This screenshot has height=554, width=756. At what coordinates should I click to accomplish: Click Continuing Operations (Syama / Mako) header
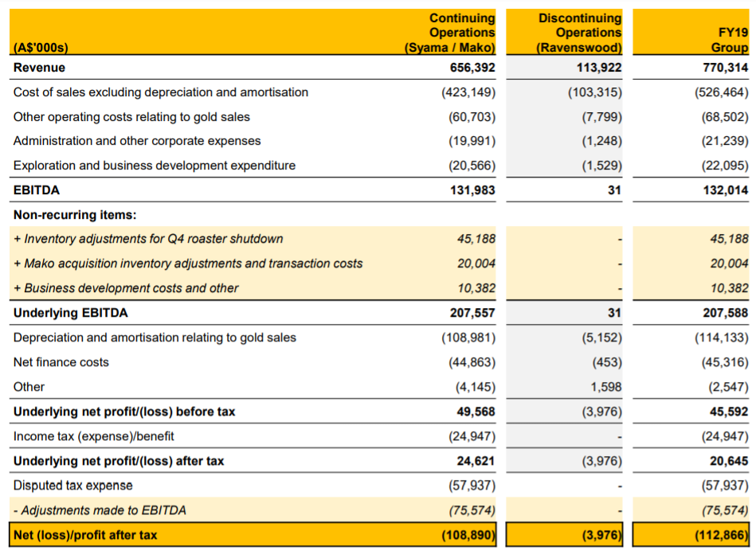[x=450, y=33]
